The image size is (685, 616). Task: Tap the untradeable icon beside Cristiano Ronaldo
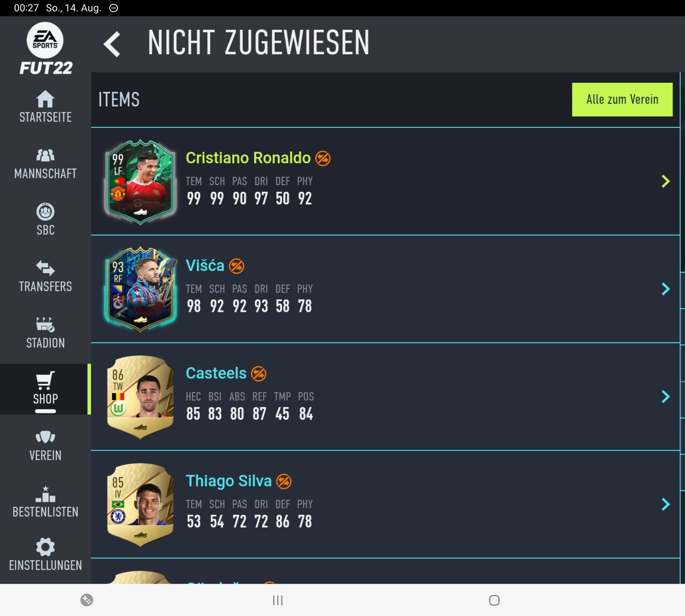(323, 158)
